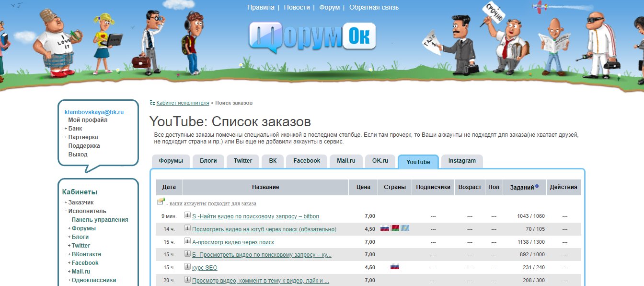The height and width of the screenshot is (286, 644).
Task: Click the Russian flag in the курс SEO row
Action: click(394, 267)
